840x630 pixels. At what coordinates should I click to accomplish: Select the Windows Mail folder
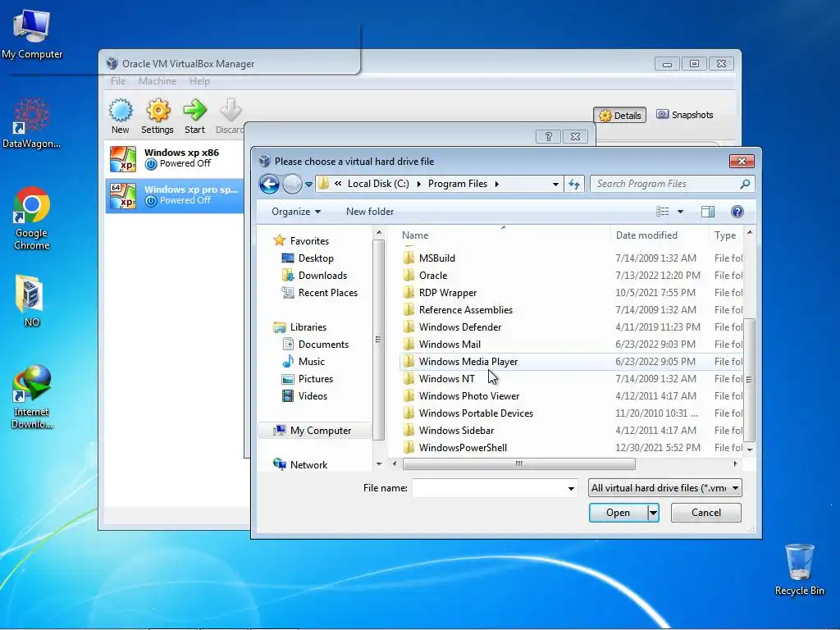coord(571,345)
